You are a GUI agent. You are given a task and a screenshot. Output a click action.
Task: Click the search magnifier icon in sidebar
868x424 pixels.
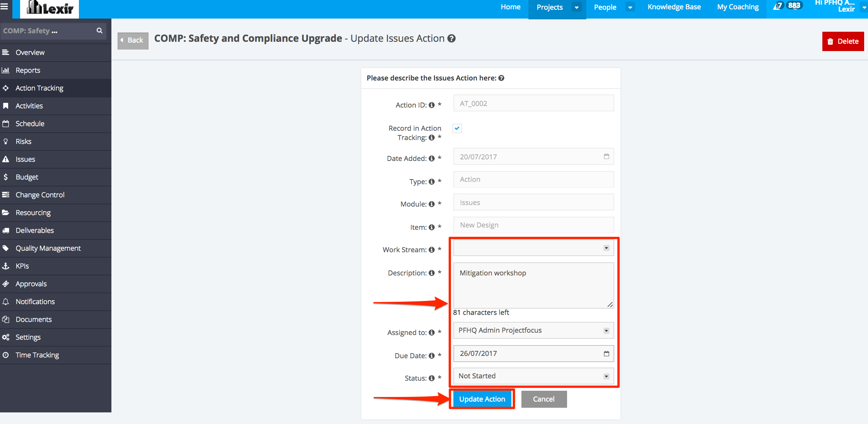[99, 31]
